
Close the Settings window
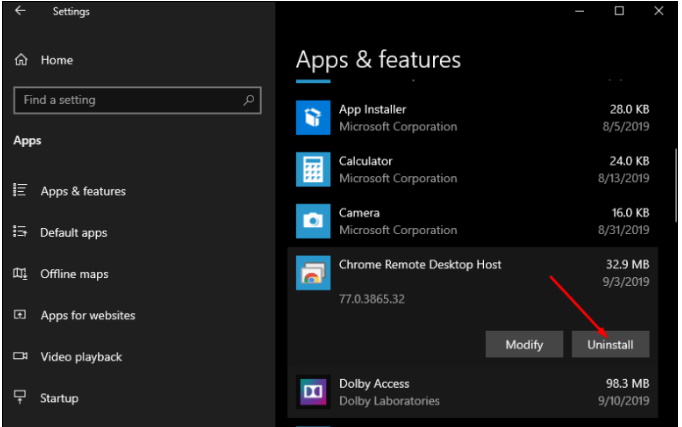[659, 11]
